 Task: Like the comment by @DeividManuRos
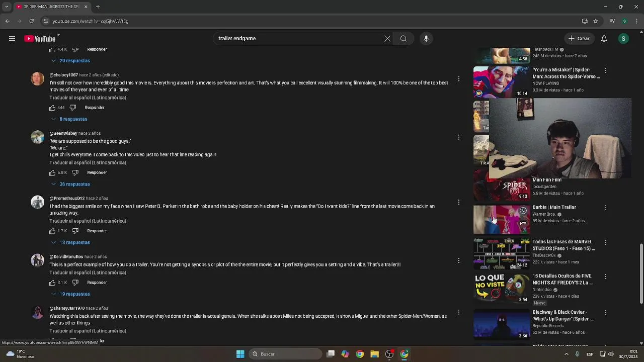52,283
